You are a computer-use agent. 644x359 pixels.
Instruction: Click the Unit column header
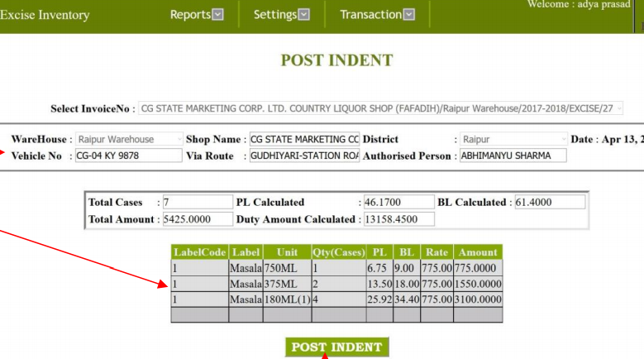[x=287, y=252]
